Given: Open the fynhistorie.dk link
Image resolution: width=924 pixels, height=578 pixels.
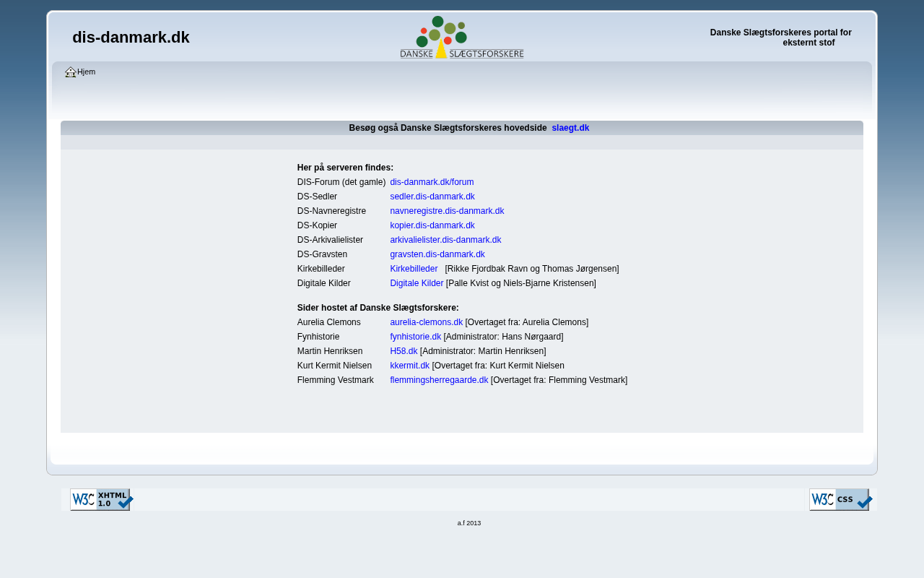Looking at the screenshot, I should point(415,337).
